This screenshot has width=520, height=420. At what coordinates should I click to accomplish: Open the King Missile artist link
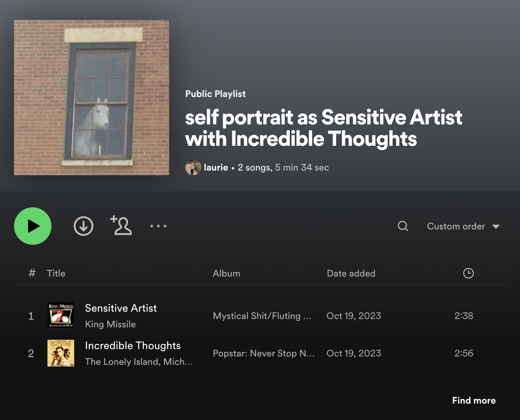pyautogui.click(x=110, y=324)
